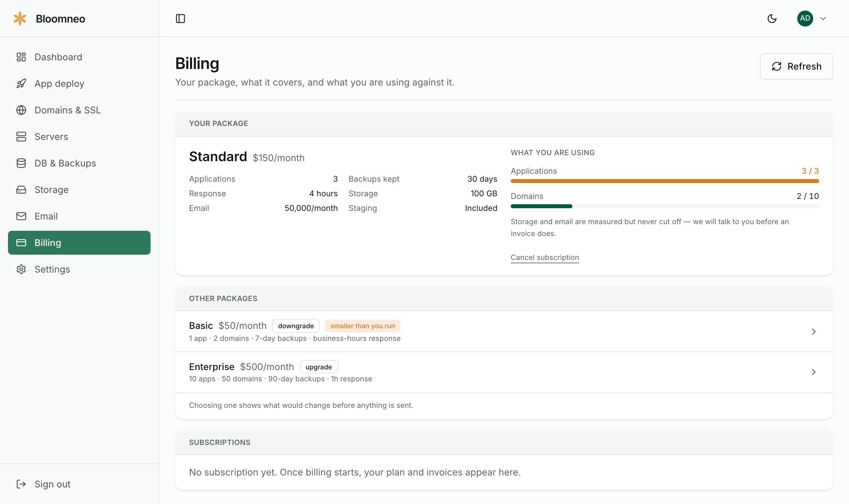The image size is (849, 504).
Task: Go to App deploy in sidebar
Action: (x=79, y=84)
